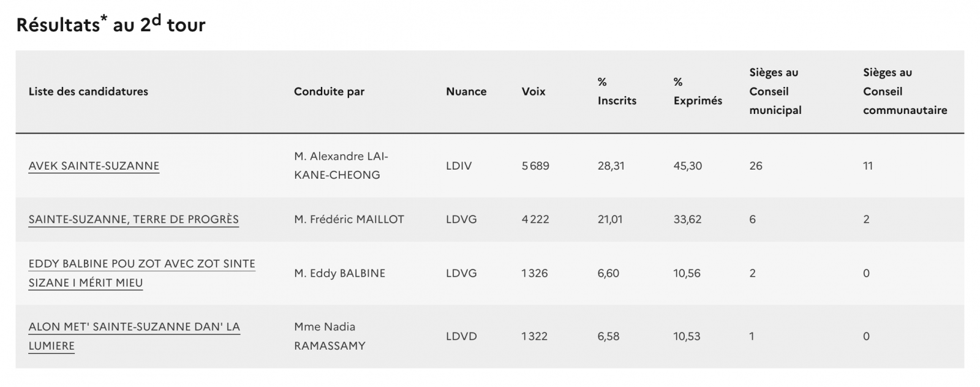Click the 'Résultats au 2d tour' heading
980x387 pixels.
111,24
